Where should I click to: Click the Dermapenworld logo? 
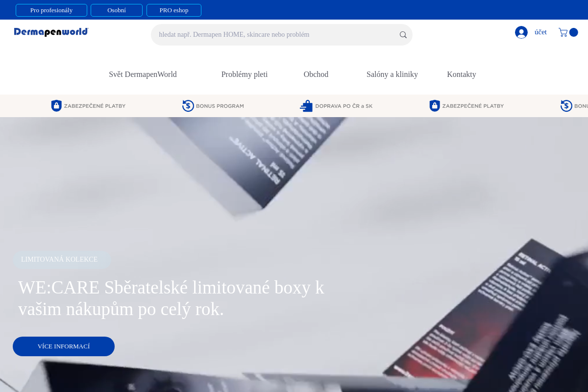point(51,32)
